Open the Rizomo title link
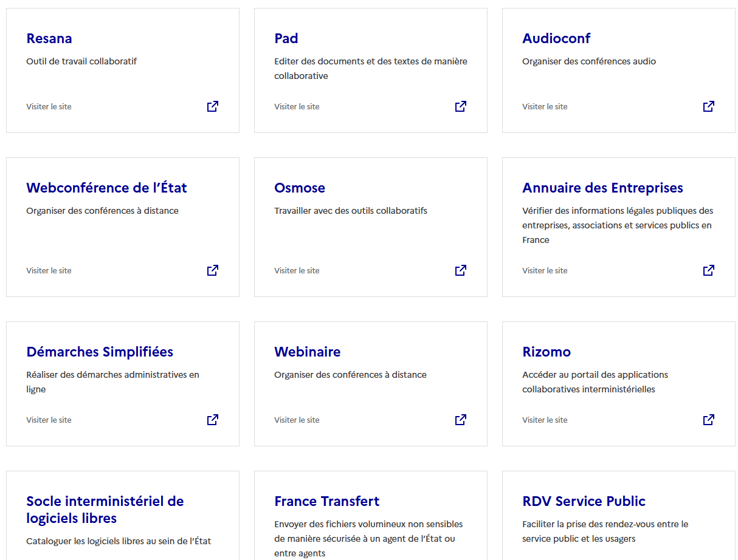Image resolution: width=738 pixels, height=560 pixels. pyautogui.click(x=547, y=352)
